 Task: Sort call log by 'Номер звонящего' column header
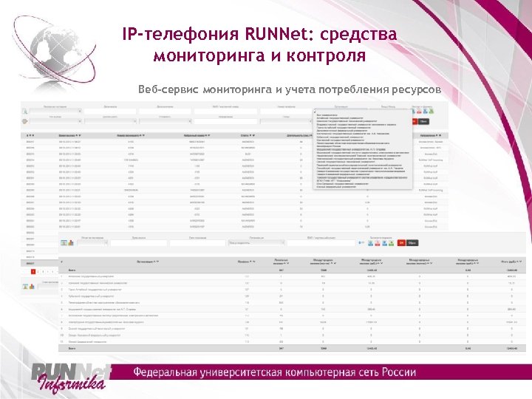[131, 136]
